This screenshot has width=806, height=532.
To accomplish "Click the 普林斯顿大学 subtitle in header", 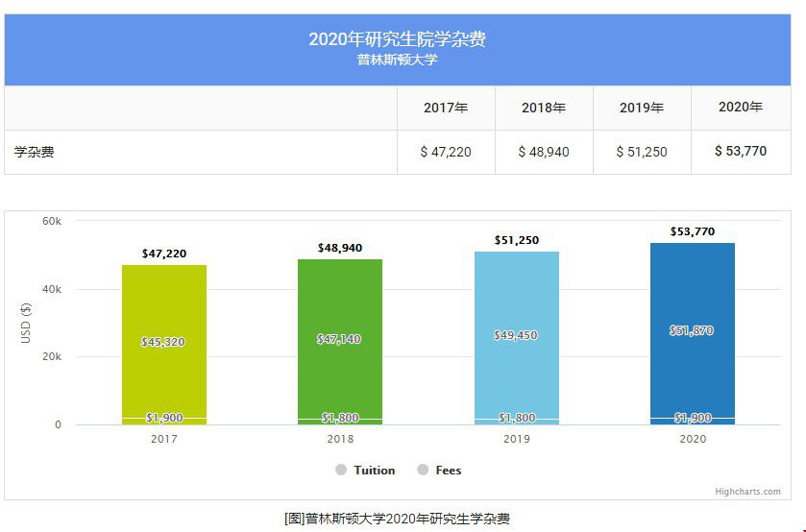I will click(398, 60).
